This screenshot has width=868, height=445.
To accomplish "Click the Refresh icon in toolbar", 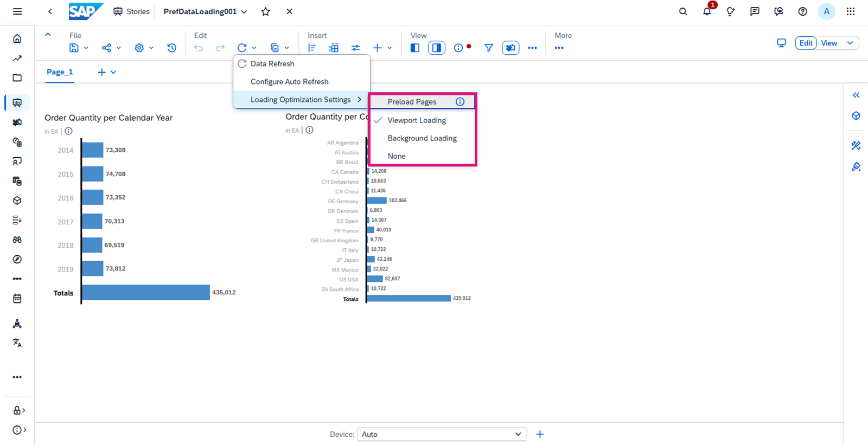I will pos(242,48).
